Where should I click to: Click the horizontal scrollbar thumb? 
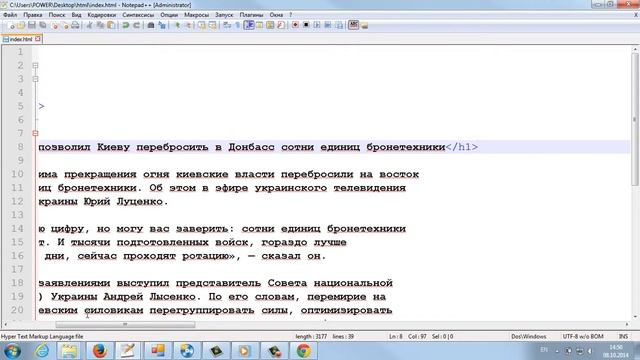click(x=125, y=324)
